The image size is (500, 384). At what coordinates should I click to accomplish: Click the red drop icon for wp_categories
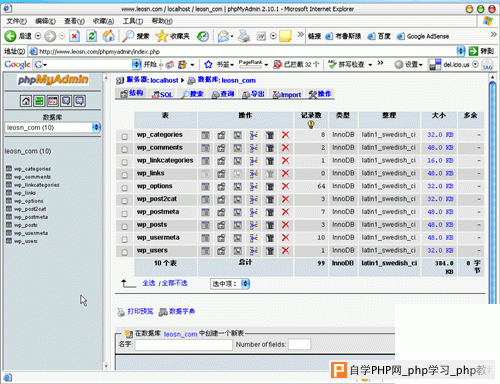coord(286,135)
